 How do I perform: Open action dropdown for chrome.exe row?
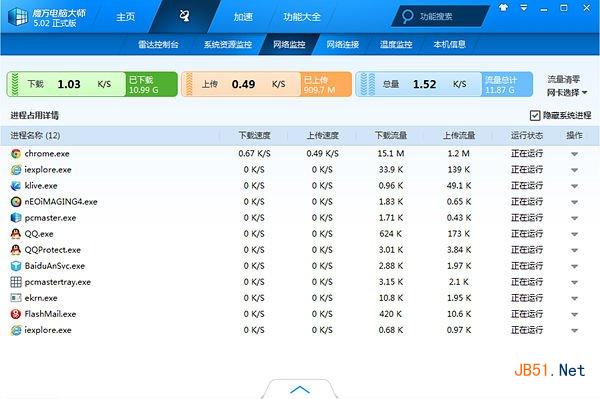[574, 154]
